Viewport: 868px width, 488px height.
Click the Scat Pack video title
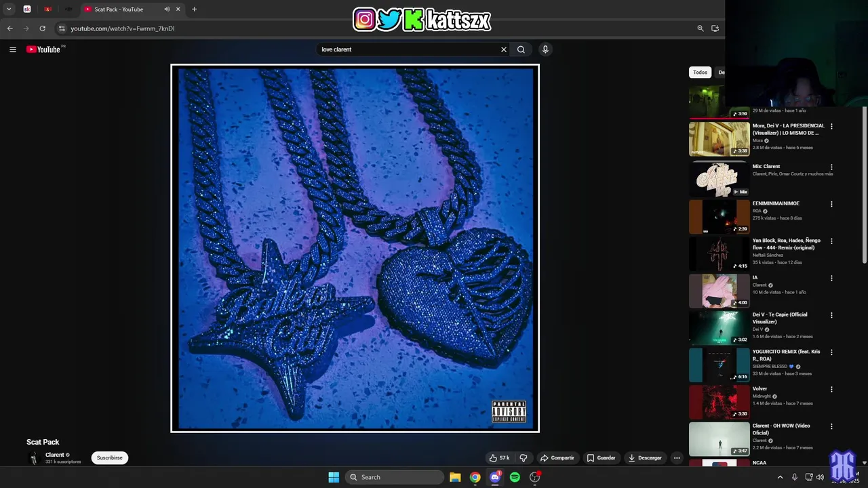pos(43,442)
